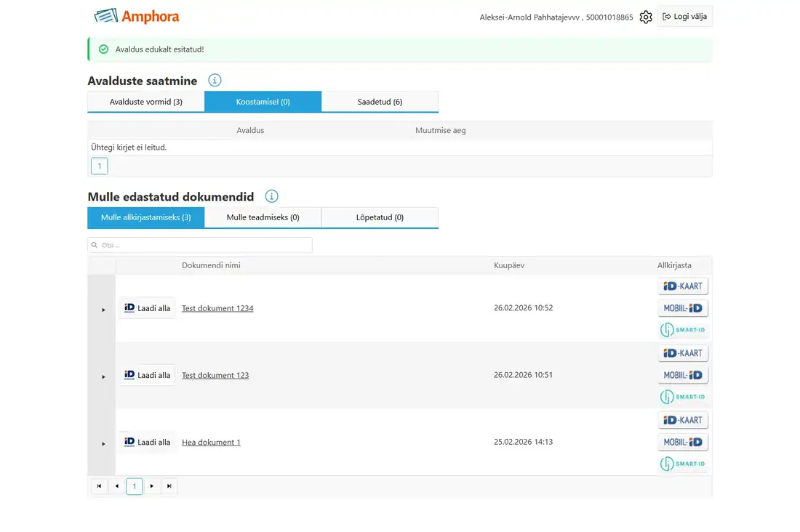800x532 pixels.
Task: Open settings via the gear icon
Action: pyautogui.click(x=645, y=17)
